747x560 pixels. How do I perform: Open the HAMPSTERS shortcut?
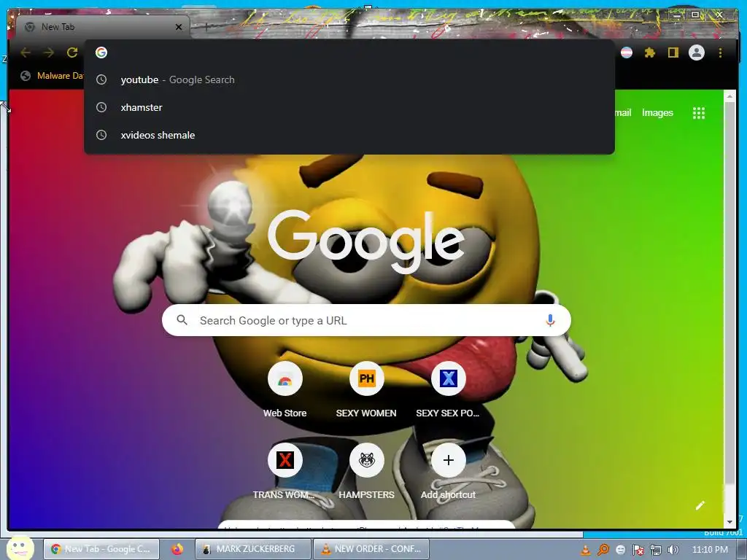click(366, 460)
